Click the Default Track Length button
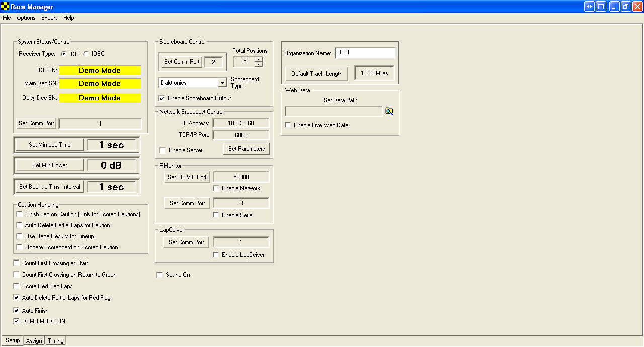This screenshot has height=347, width=644. point(316,74)
